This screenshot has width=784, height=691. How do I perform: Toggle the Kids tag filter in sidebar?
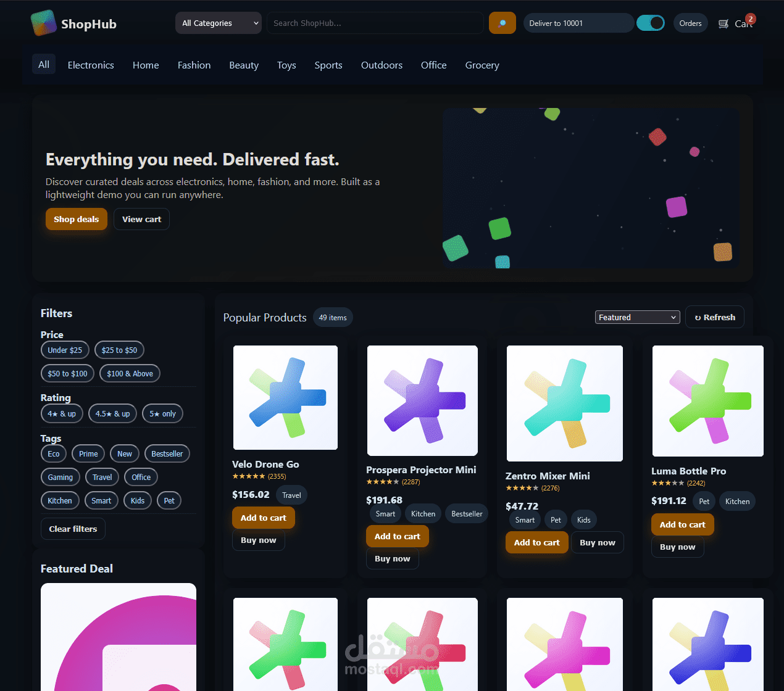coord(138,500)
